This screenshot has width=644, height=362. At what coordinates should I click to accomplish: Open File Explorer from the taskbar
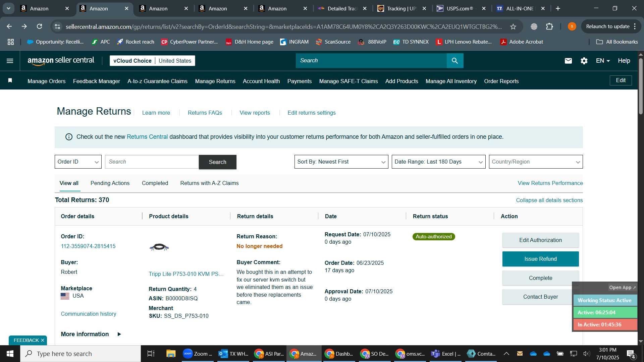pyautogui.click(x=171, y=354)
